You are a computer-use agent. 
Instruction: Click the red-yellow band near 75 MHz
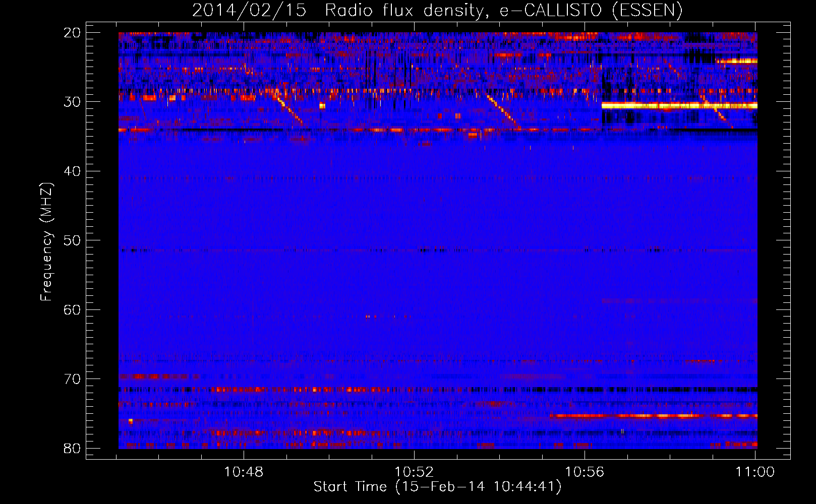pyautogui.click(x=654, y=416)
